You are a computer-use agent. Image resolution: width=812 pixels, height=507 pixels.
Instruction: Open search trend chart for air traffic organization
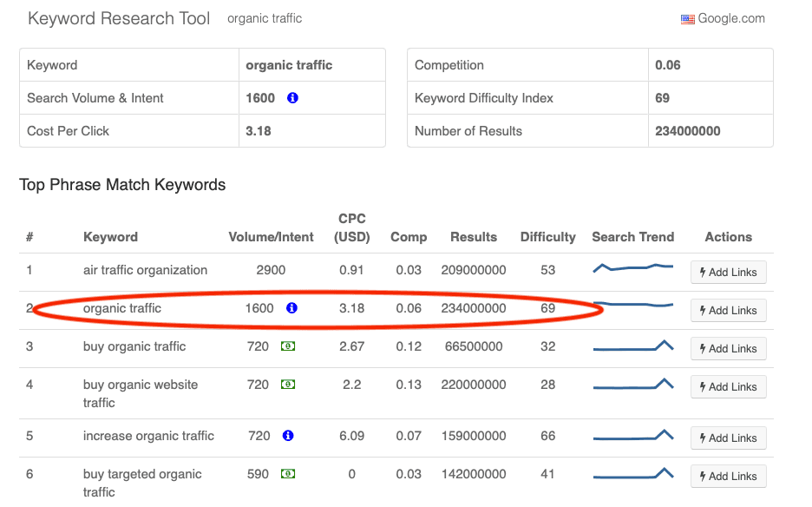[x=632, y=268]
